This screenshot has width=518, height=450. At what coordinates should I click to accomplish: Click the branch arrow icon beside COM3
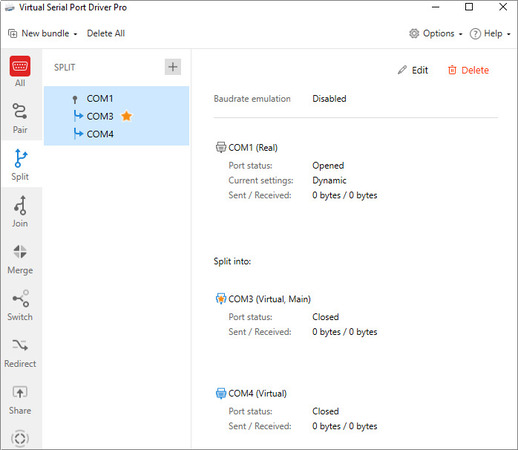[x=78, y=116]
